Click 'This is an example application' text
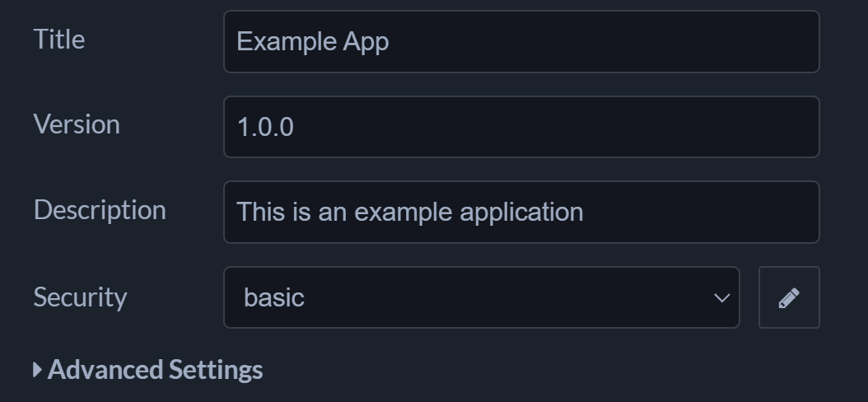 (x=409, y=213)
